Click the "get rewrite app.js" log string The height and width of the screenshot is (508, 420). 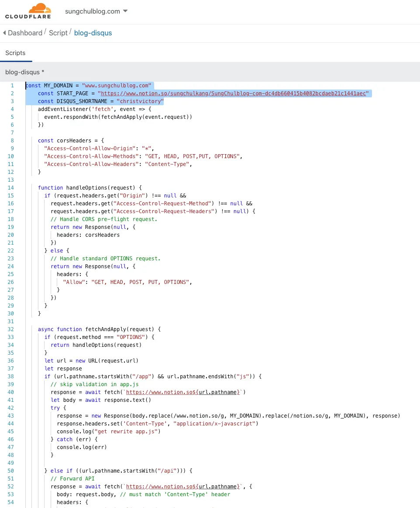tap(127, 432)
